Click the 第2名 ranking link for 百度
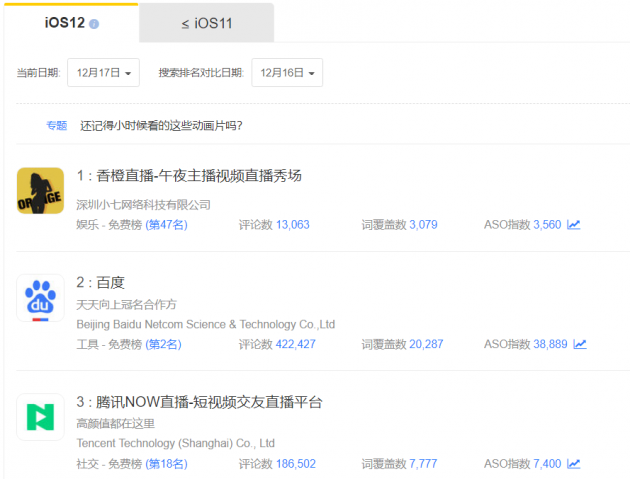630x479 pixels. tap(163, 344)
